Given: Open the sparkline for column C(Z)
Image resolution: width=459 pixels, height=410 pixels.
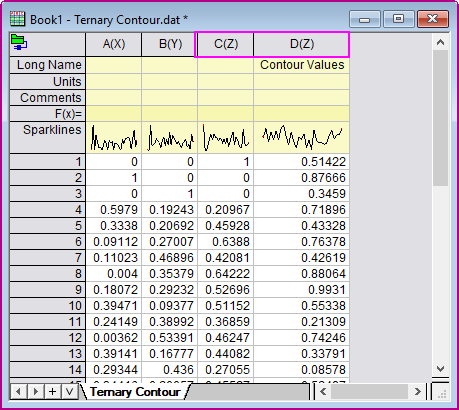Looking at the screenshot, I should tap(226, 137).
